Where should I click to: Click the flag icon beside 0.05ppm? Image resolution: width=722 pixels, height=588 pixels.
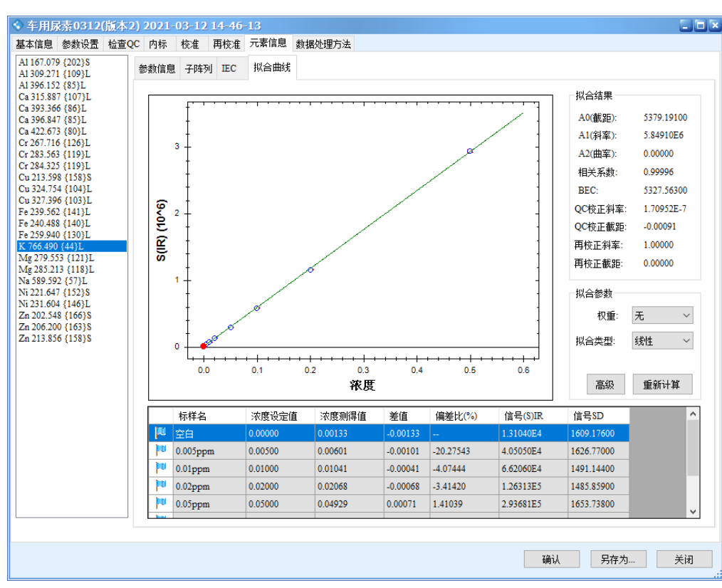pos(160,503)
